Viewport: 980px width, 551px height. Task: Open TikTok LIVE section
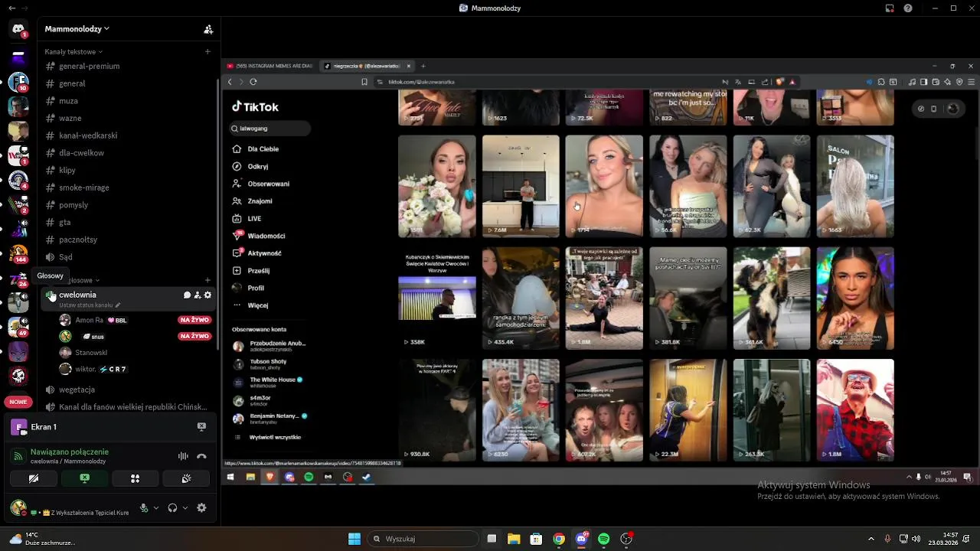(x=247, y=218)
